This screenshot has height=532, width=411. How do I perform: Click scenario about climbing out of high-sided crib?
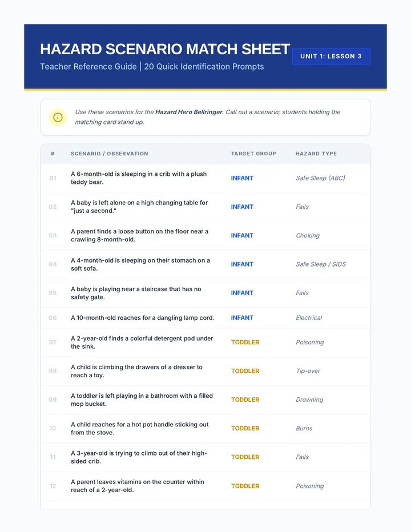pyautogui.click(x=139, y=457)
